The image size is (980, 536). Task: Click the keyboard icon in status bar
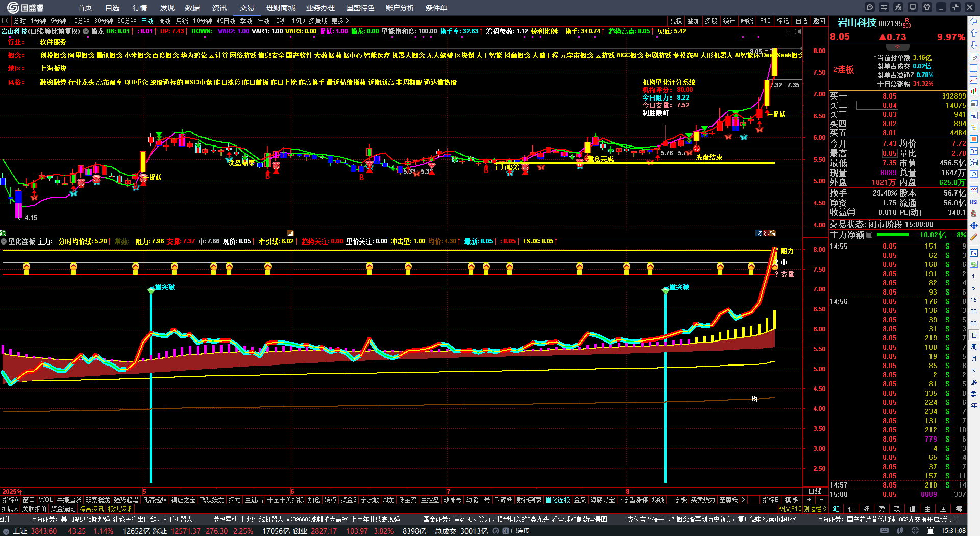(885, 531)
